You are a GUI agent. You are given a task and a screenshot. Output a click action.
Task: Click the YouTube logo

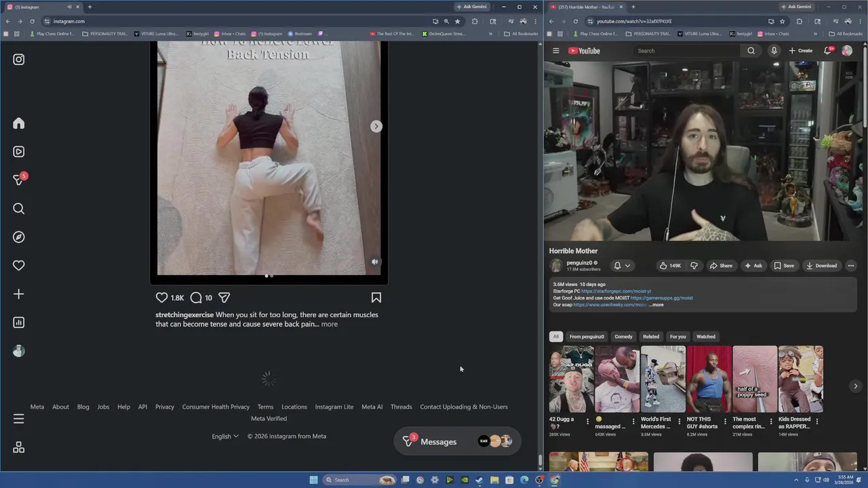coord(584,51)
